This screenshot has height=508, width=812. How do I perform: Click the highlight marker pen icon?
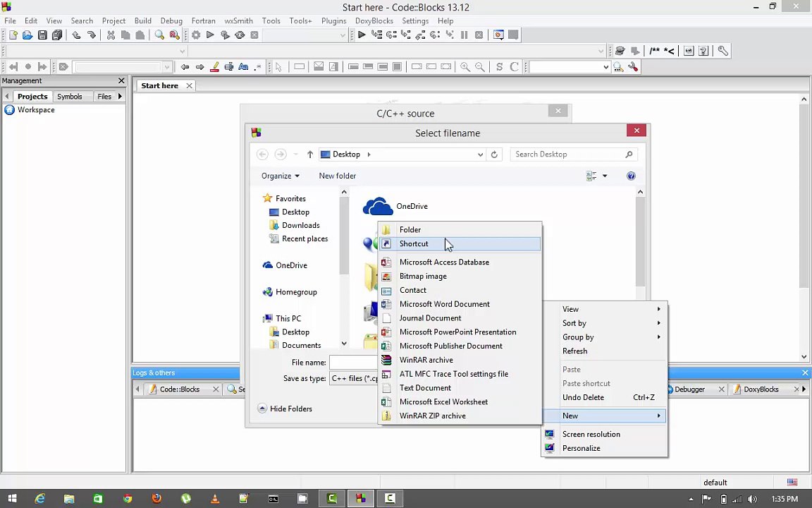tap(214, 67)
